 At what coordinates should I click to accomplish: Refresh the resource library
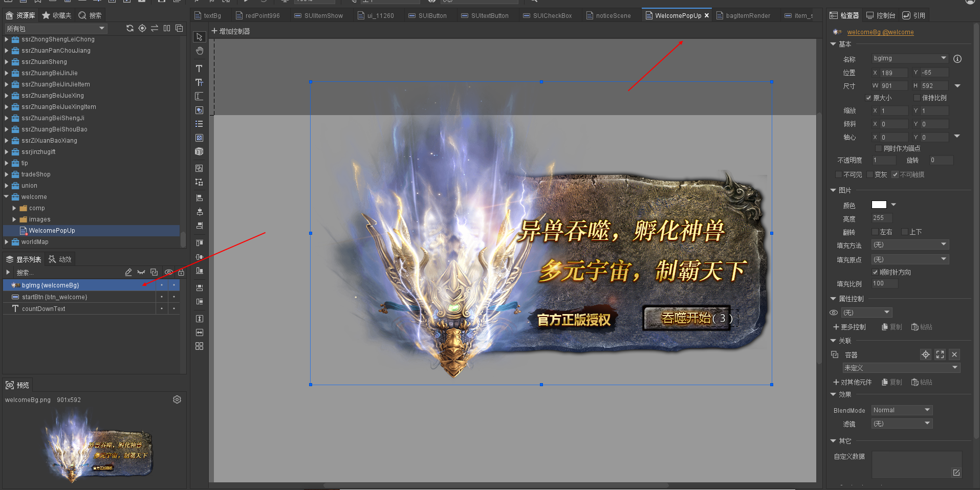[x=130, y=29]
